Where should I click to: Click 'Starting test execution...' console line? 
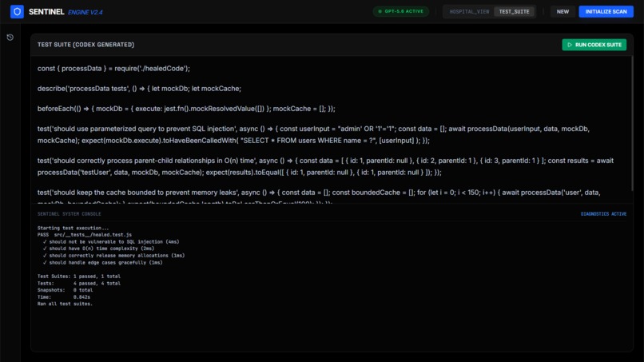(73, 228)
